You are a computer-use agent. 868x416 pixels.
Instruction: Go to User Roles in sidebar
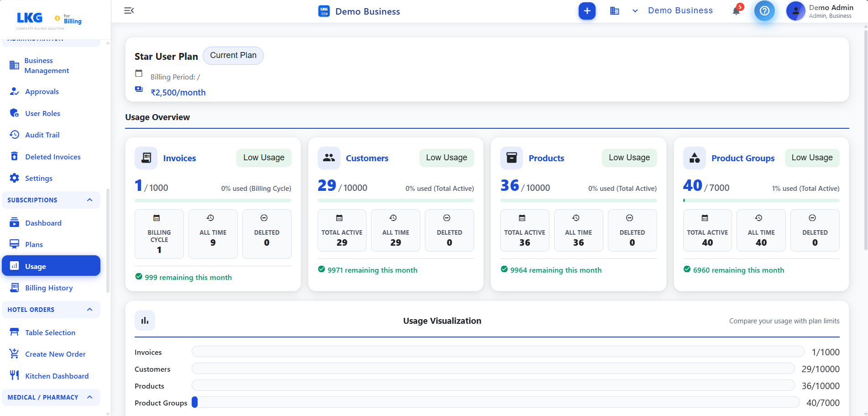tap(51, 113)
